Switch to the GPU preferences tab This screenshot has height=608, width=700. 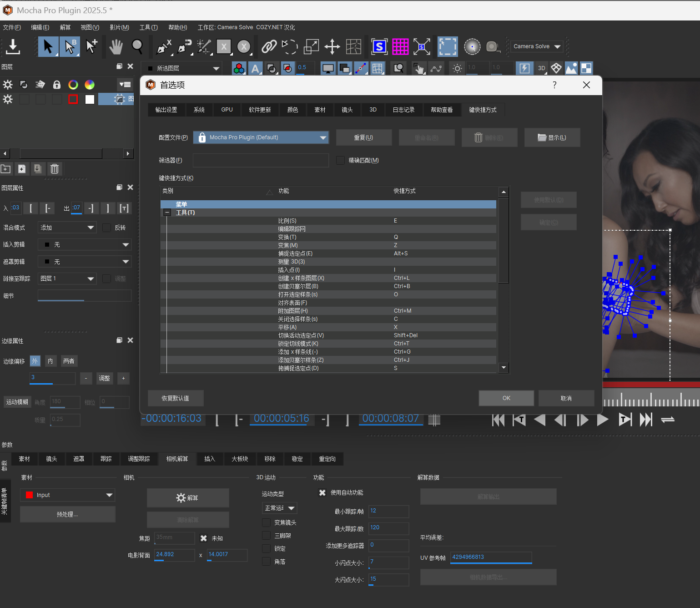coord(227,110)
